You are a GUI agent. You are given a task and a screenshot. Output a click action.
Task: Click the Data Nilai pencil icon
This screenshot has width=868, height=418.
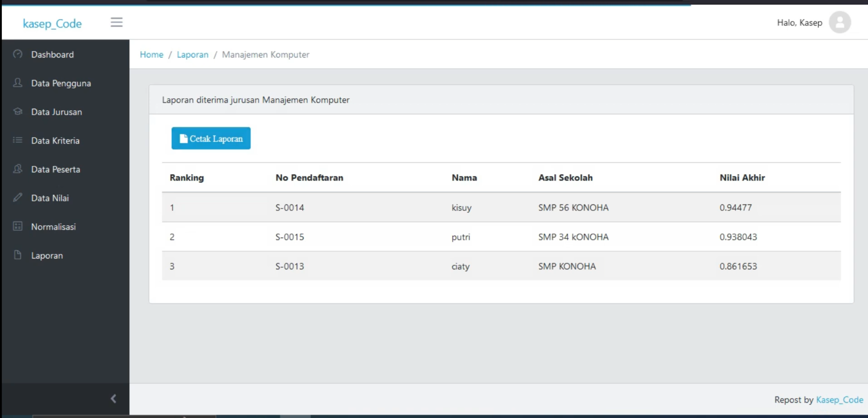click(x=18, y=197)
